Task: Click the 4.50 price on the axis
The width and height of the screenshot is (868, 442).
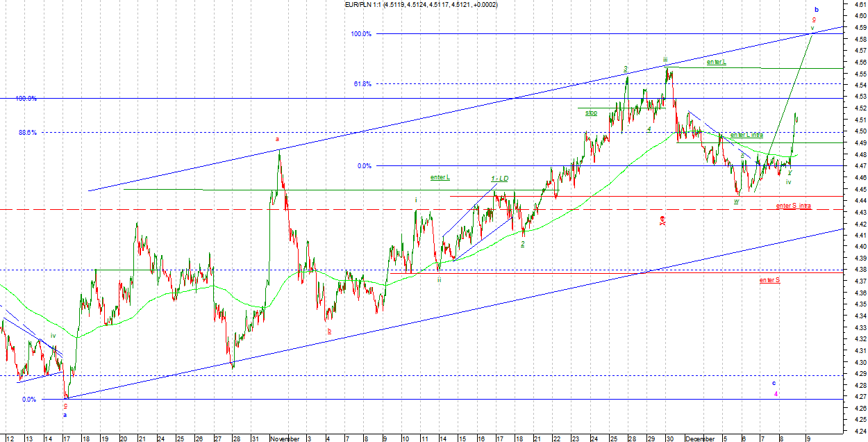Action: click(x=860, y=131)
